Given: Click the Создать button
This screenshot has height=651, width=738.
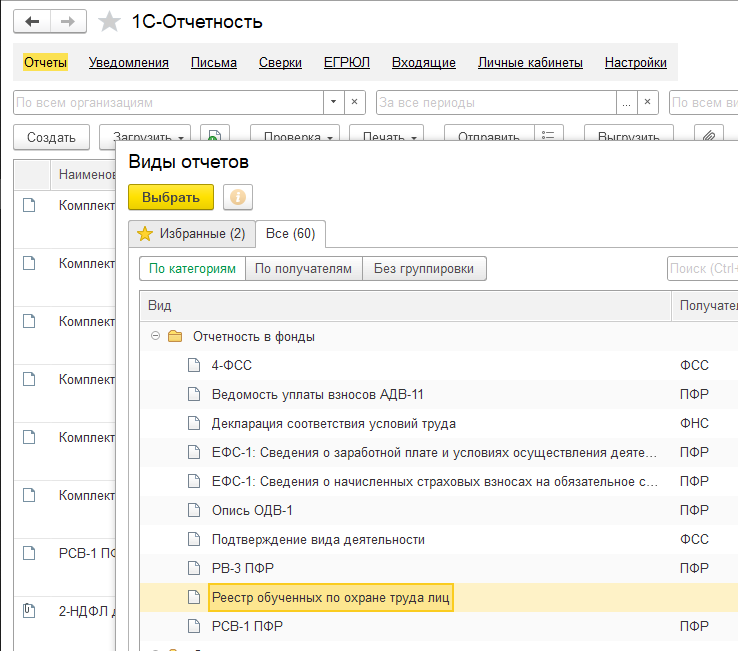Looking at the screenshot, I should [51, 137].
